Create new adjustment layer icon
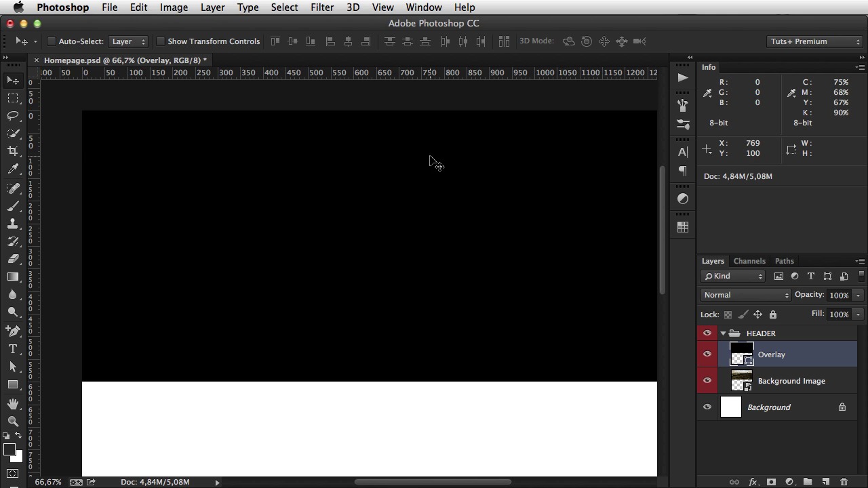 [789, 482]
